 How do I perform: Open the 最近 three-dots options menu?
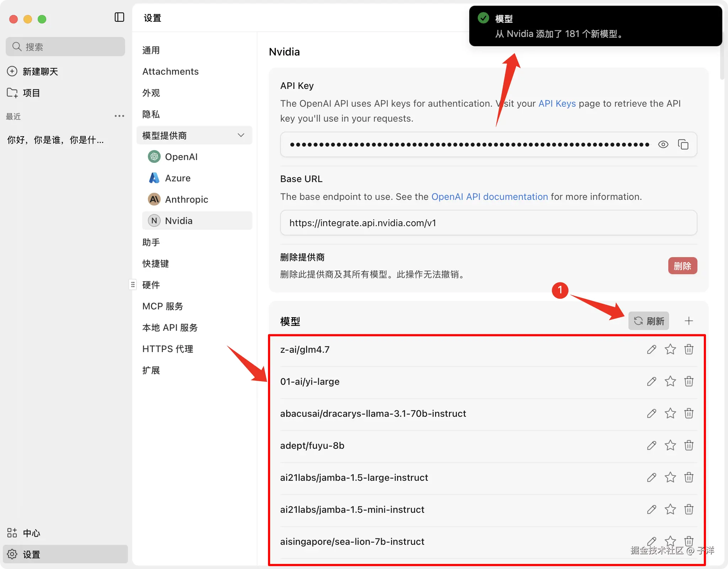(x=119, y=116)
